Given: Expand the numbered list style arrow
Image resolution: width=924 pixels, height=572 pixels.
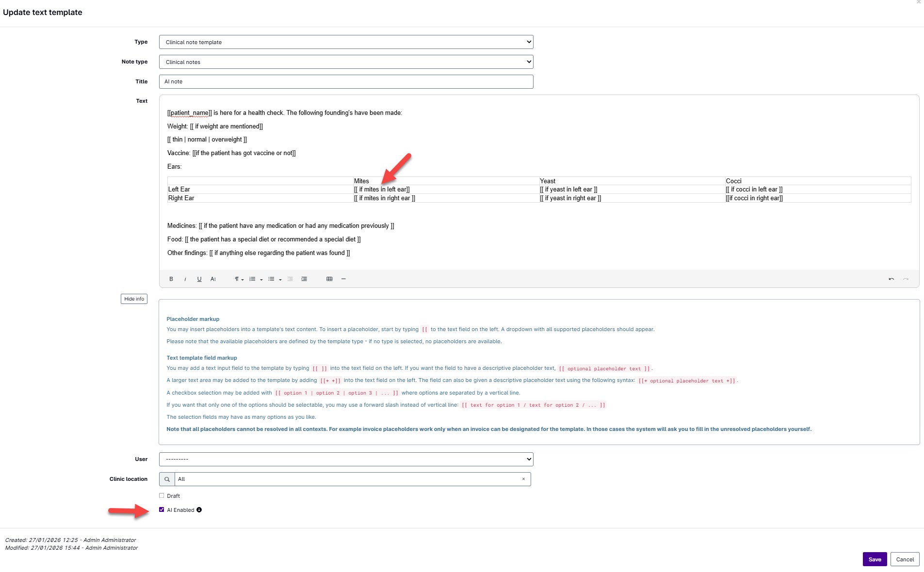Looking at the screenshot, I should [x=261, y=280].
